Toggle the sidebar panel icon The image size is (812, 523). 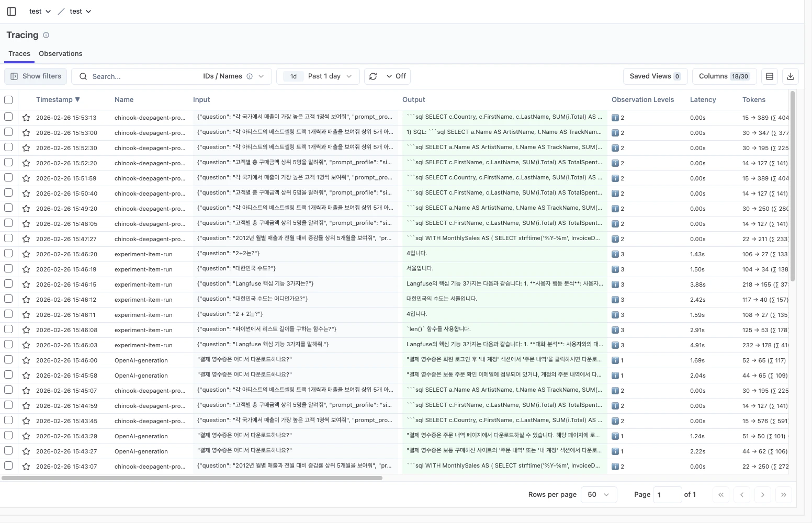12,12
